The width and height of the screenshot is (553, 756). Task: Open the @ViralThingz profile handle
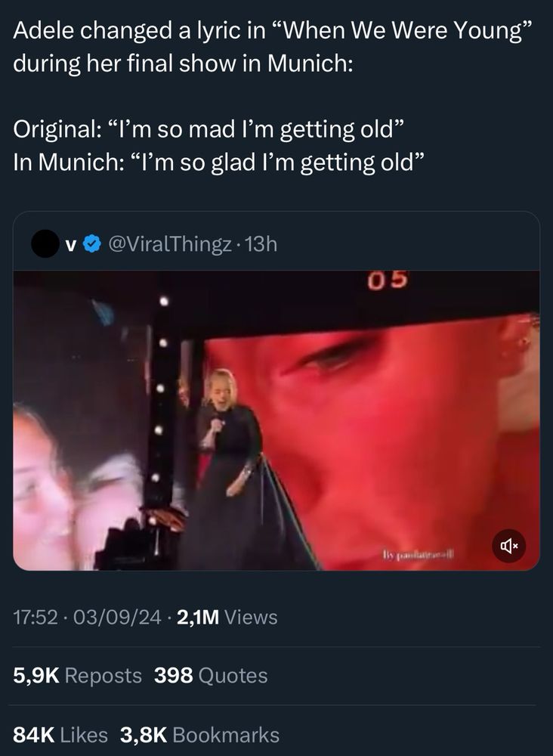(x=169, y=244)
